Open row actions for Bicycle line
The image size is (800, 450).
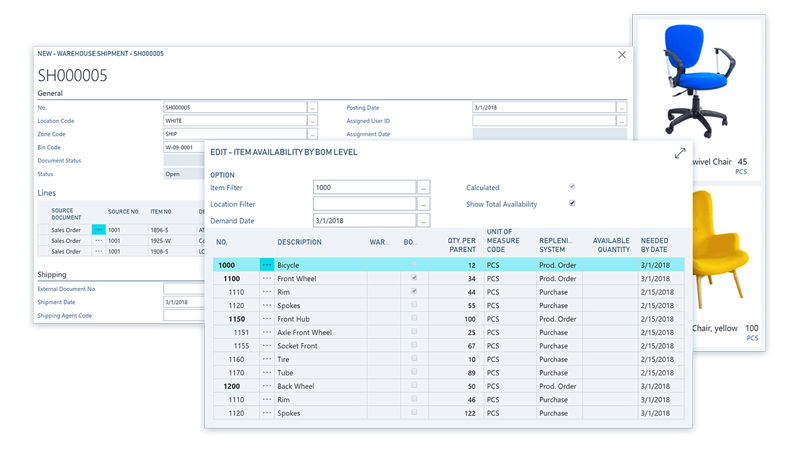pos(267,265)
